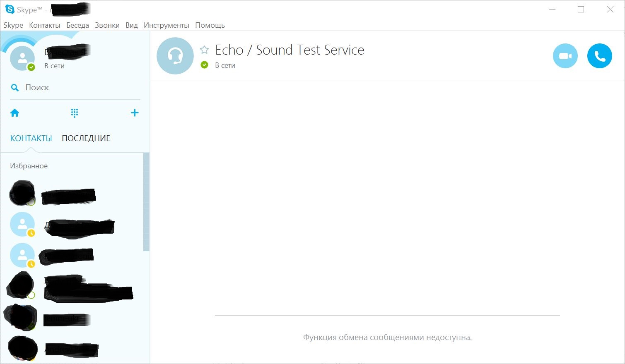The image size is (625, 364).
Task: Collapse the Избранное contacts group
Action: coord(29,166)
